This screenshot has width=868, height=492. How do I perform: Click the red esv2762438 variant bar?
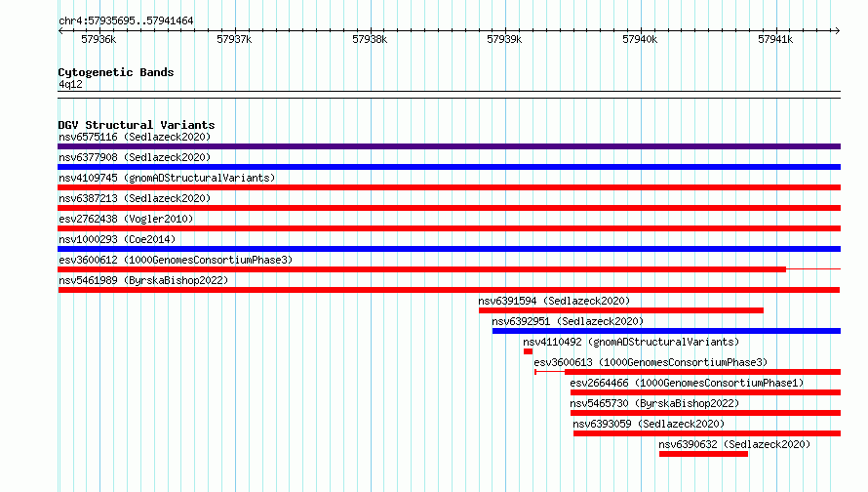pos(449,228)
